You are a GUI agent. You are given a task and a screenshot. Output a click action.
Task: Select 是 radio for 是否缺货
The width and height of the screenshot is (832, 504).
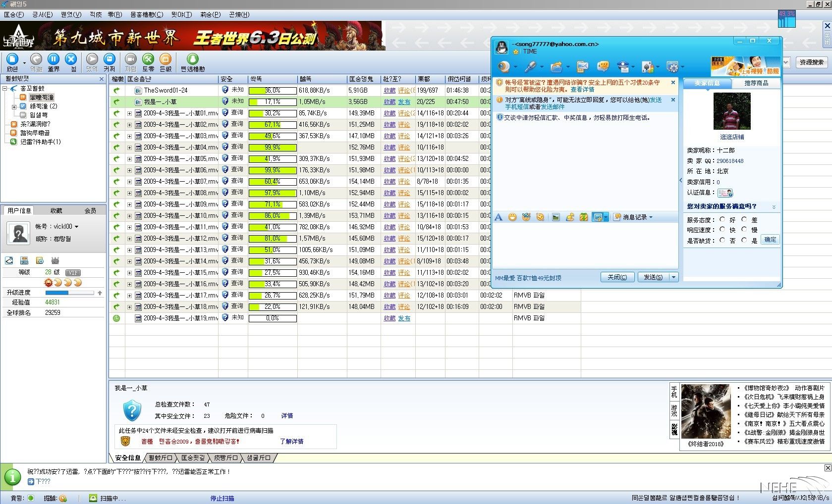pyautogui.click(x=744, y=240)
